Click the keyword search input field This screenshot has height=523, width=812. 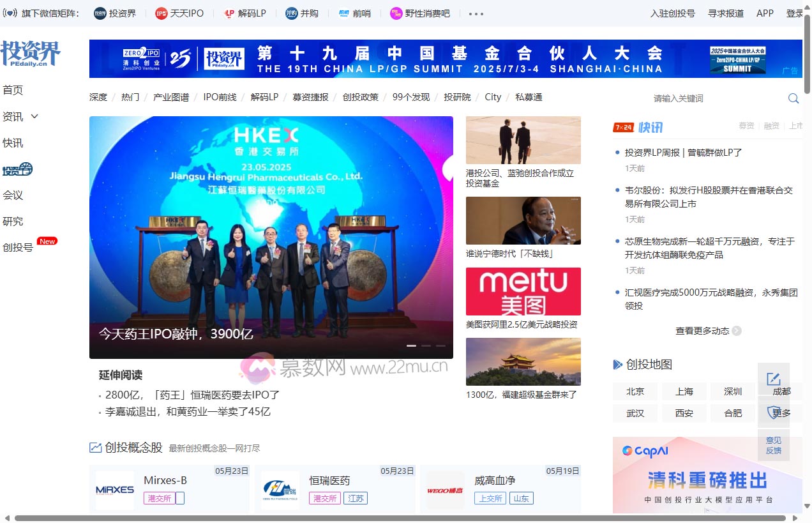715,98
